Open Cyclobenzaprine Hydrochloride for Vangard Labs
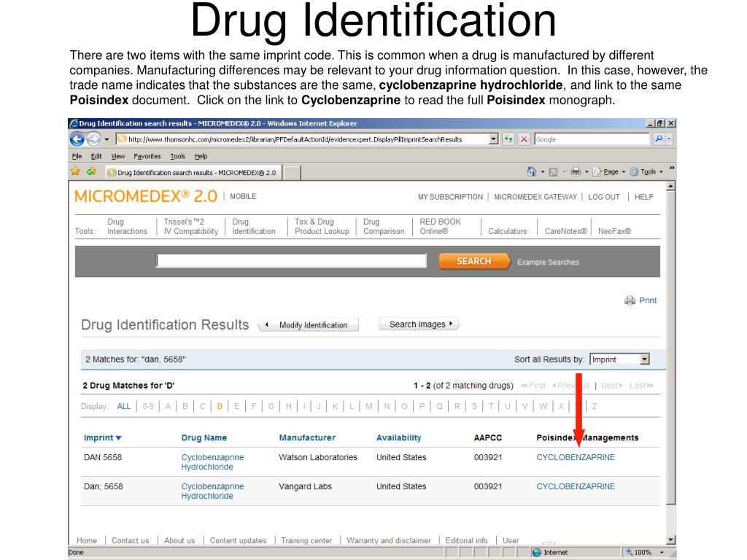Viewport: 747px width, 560px height. (212, 491)
